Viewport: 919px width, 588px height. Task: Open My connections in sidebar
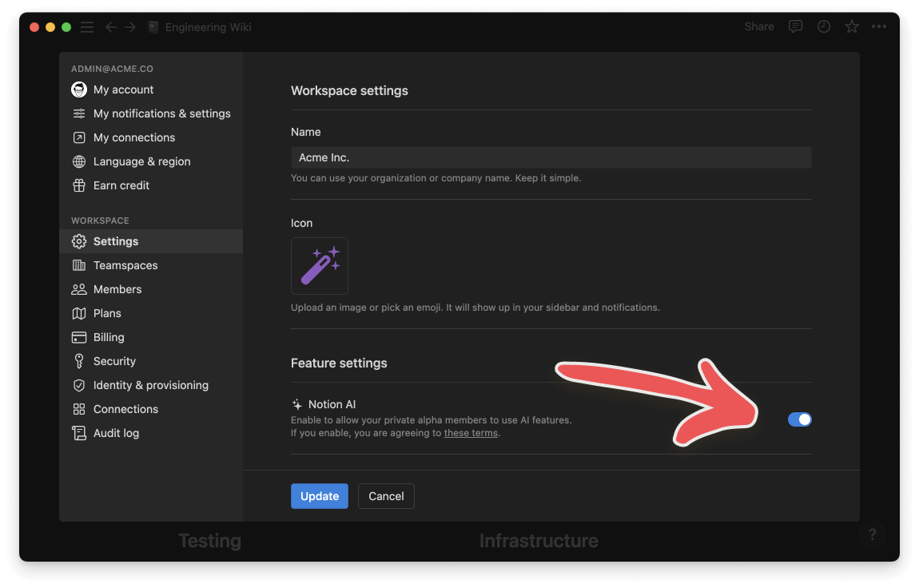pyautogui.click(x=133, y=137)
